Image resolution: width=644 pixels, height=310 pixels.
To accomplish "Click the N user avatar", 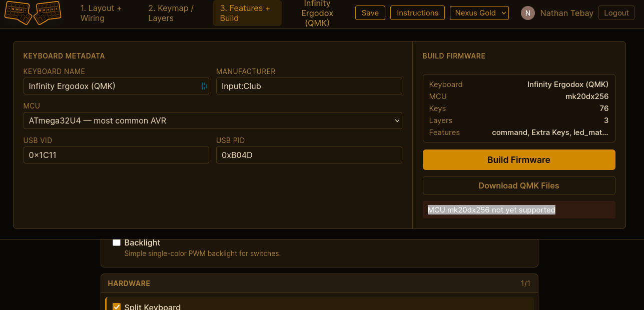I will (527, 13).
